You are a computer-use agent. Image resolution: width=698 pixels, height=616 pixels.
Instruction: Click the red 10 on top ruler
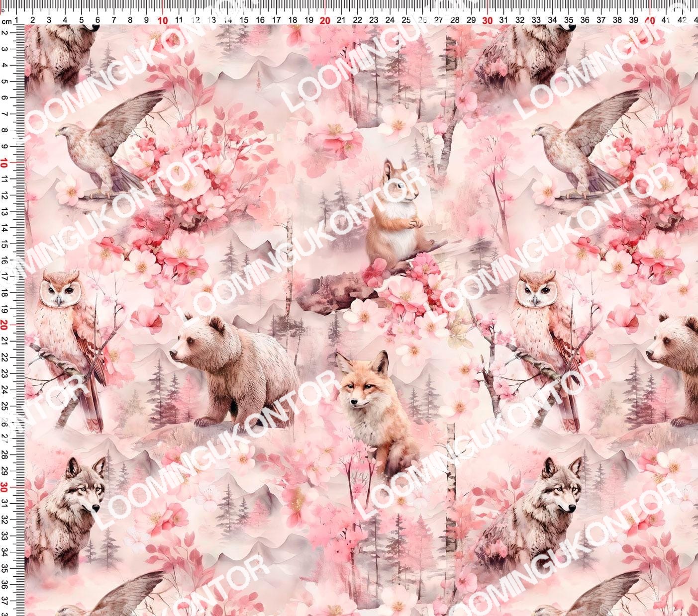pos(163,20)
